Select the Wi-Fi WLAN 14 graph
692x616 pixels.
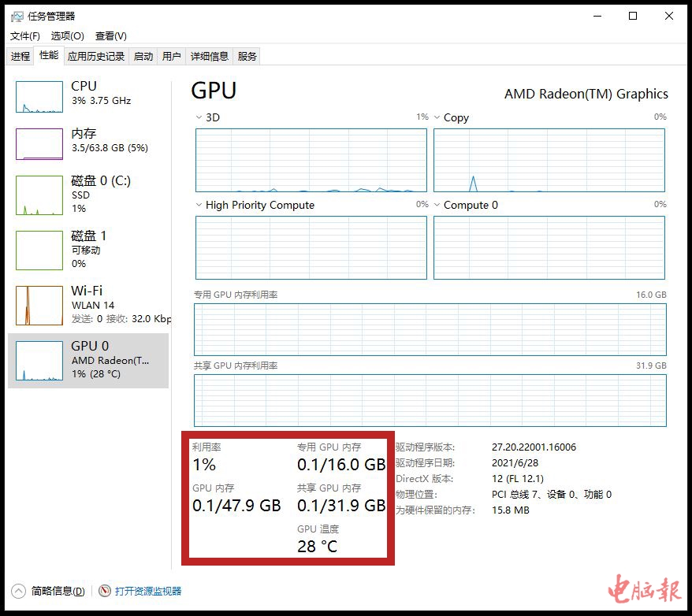point(39,306)
